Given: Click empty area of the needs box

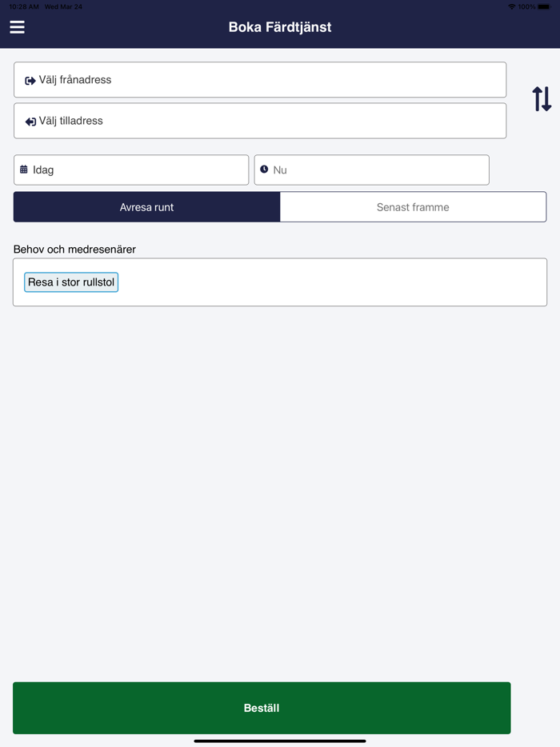Looking at the screenshot, I should coord(336,282).
